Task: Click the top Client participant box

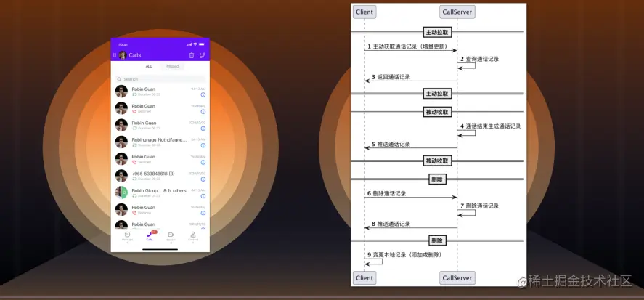Action: click(x=364, y=12)
